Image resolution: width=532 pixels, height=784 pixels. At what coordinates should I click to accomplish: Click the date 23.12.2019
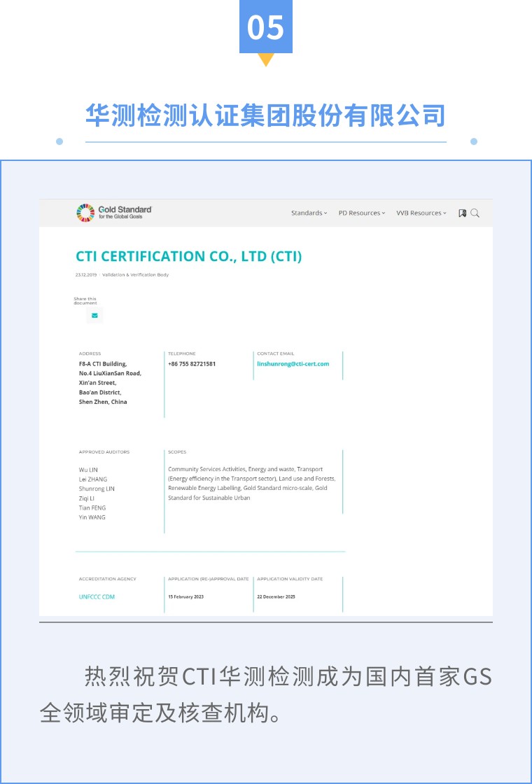click(86, 275)
